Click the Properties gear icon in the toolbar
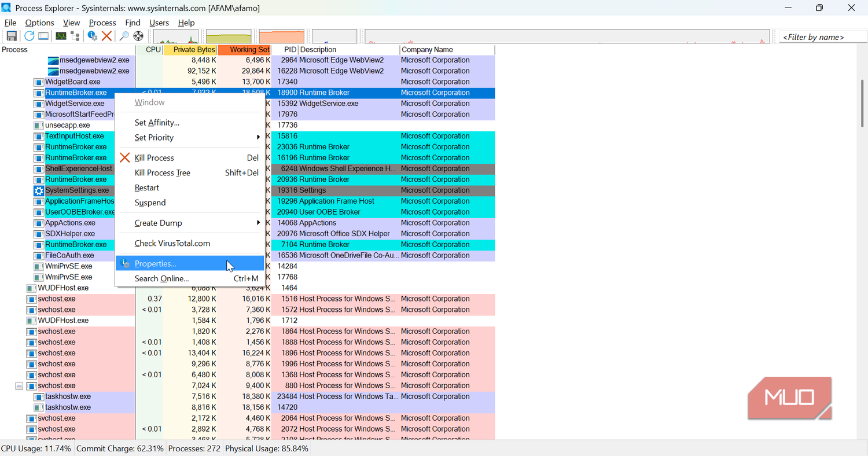868x456 pixels. pyautogui.click(x=93, y=36)
